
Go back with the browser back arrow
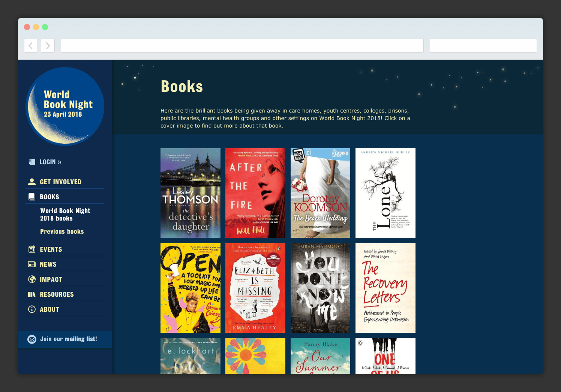click(x=31, y=46)
